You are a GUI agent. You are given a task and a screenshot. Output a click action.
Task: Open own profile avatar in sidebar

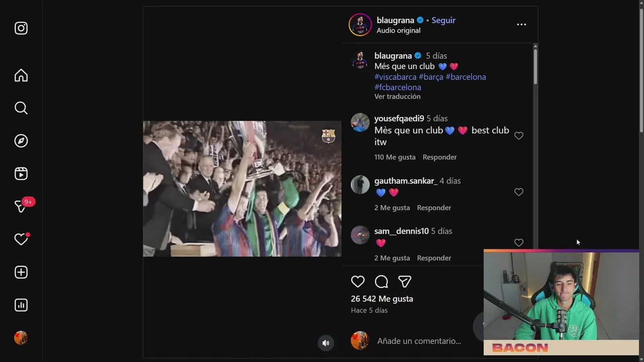21,338
